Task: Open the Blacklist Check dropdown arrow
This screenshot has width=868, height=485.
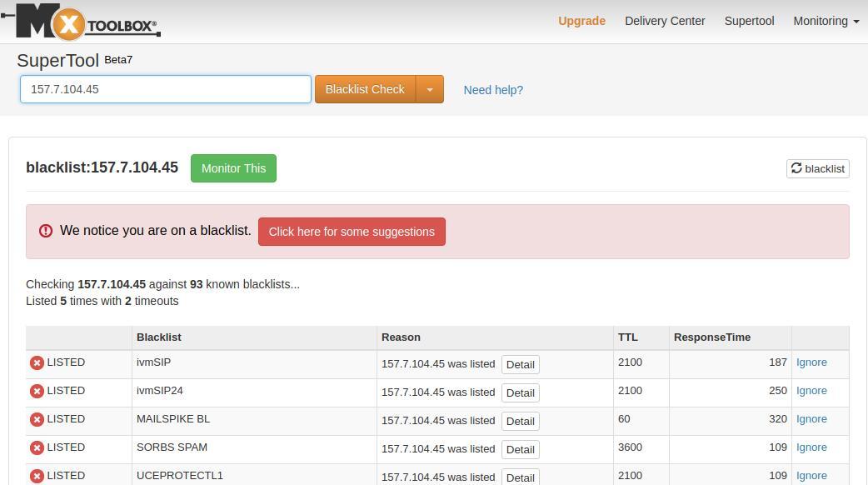Action: [x=430, y=89]
